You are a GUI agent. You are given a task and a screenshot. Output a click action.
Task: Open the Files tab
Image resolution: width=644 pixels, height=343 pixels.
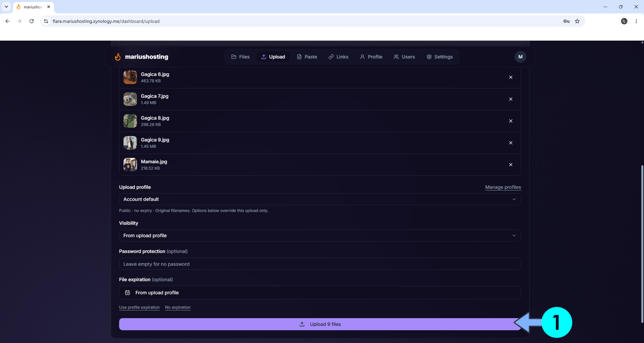(x=240, y=57)
